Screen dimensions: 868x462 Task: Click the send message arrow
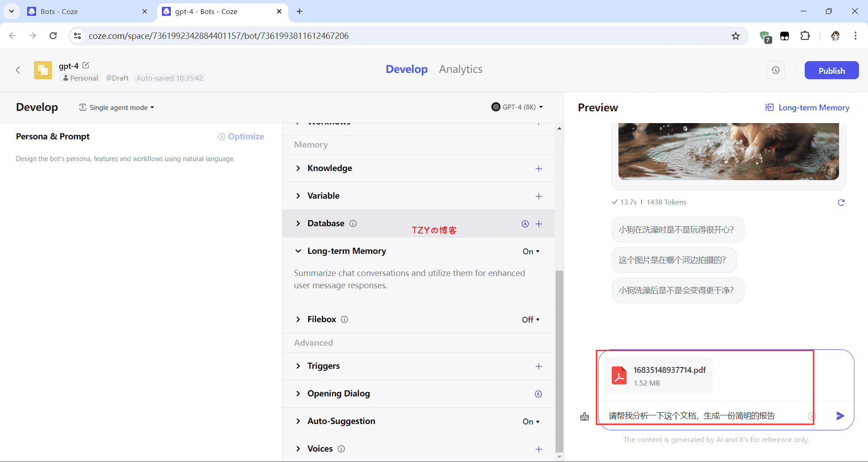840,416
